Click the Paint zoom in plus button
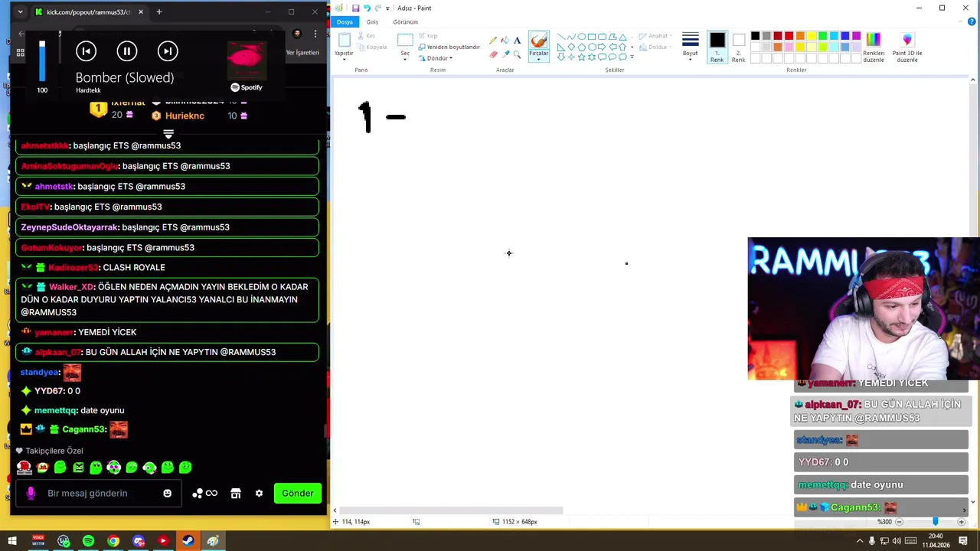980x551 pixels. click(962, 522)
